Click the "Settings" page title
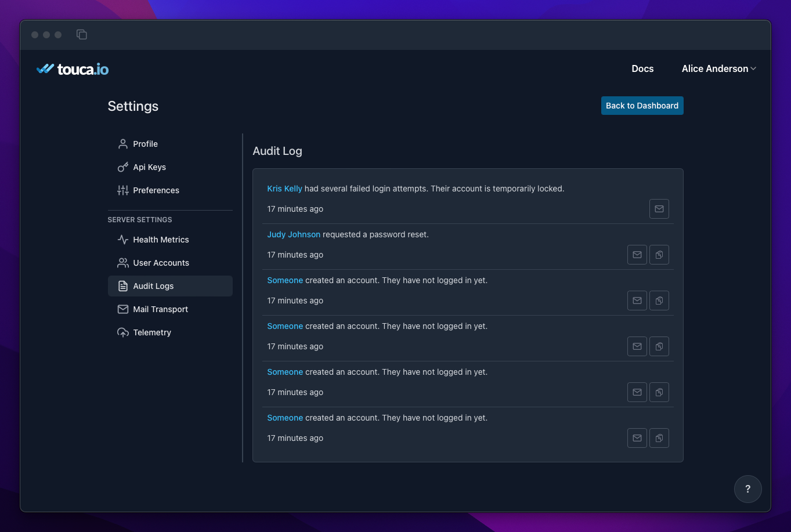791x532 pixels. (x=133, y=106)
